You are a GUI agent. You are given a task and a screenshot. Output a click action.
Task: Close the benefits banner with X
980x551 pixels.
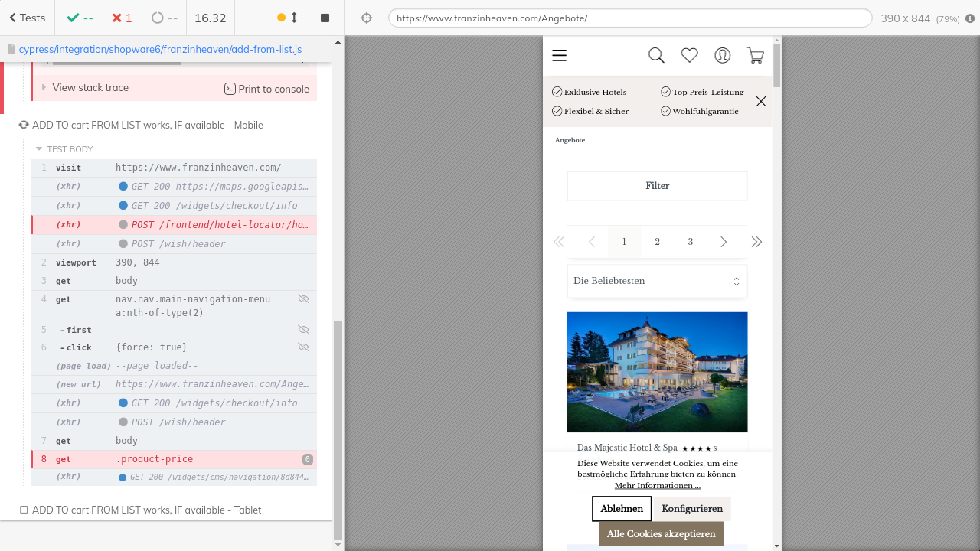point(761,101)
